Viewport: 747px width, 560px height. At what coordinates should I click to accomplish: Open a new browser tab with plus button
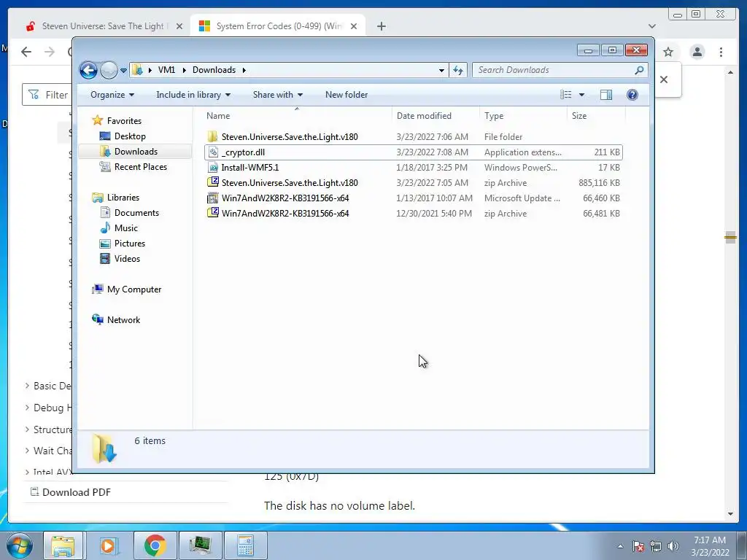[381, 26]
